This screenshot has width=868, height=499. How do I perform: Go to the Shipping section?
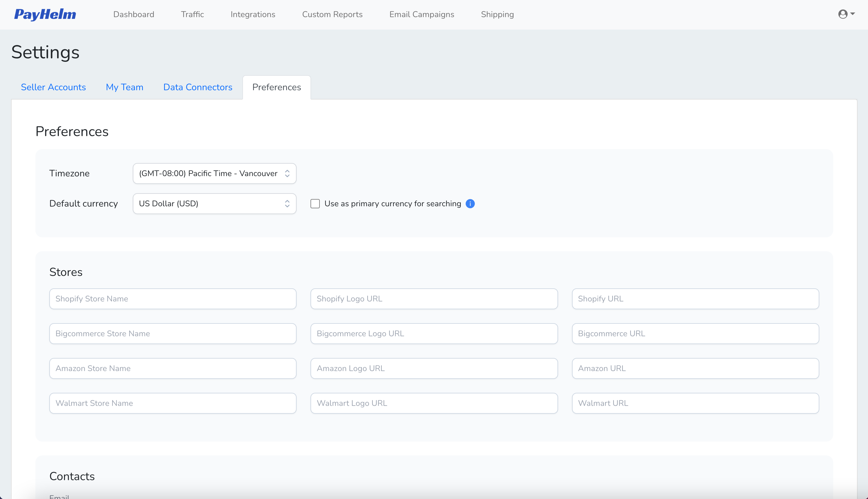(x=497, y=15)
